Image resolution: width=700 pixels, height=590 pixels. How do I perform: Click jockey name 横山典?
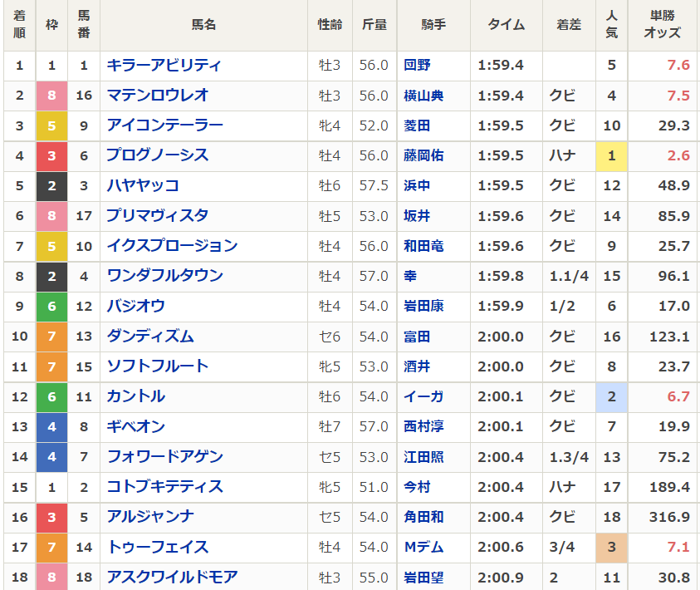423,95
